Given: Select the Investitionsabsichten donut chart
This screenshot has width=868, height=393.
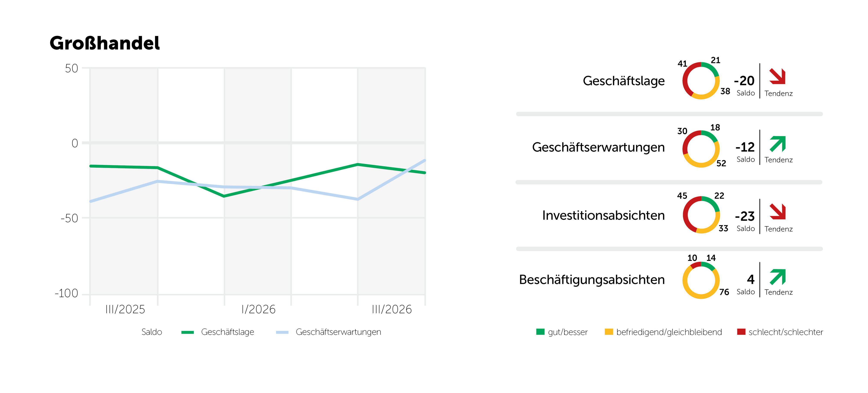Looking at the screenshot, I should pyautogui.click(x=701, y=215).
